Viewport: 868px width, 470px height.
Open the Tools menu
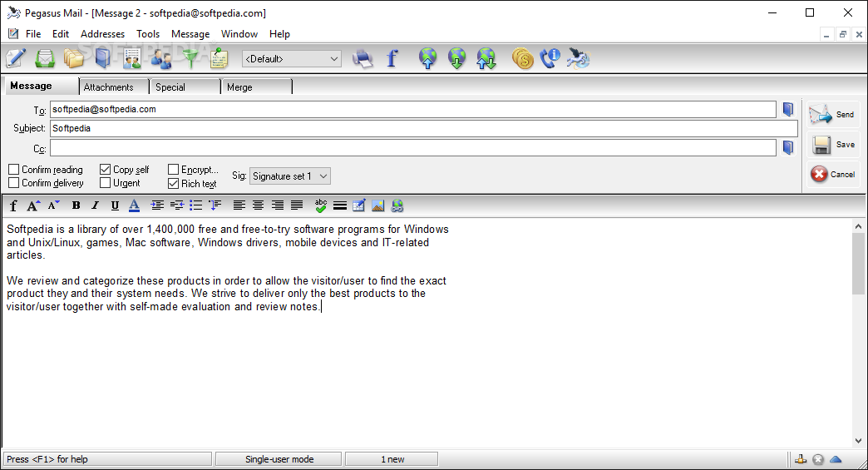pyautogui.click(x=148, y=34)
